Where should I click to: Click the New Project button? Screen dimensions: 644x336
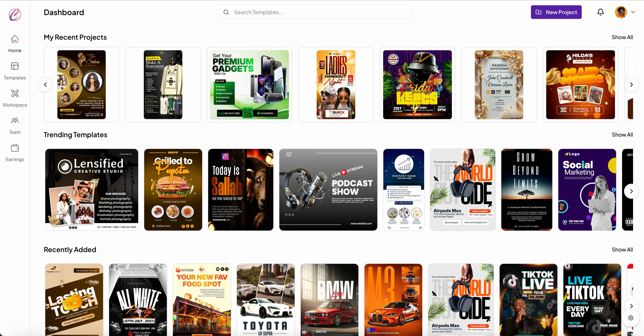(x=556, y=12)
